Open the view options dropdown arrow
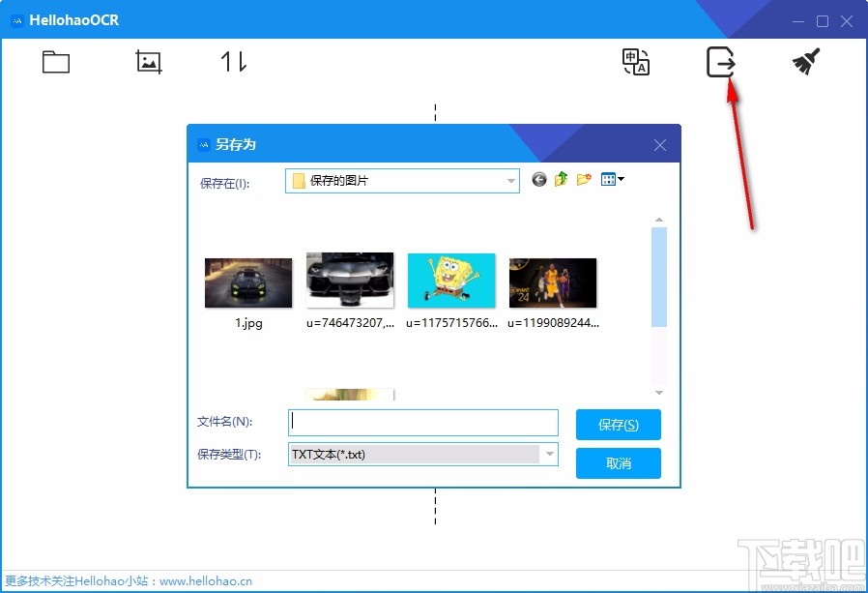The image size is (868, 593). tap(622, 179)
